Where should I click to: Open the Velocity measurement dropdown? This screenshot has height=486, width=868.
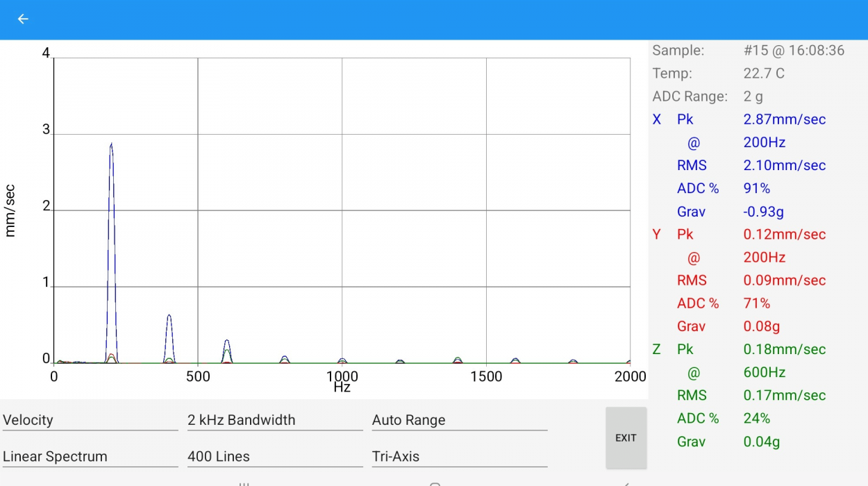coord(90,420)
